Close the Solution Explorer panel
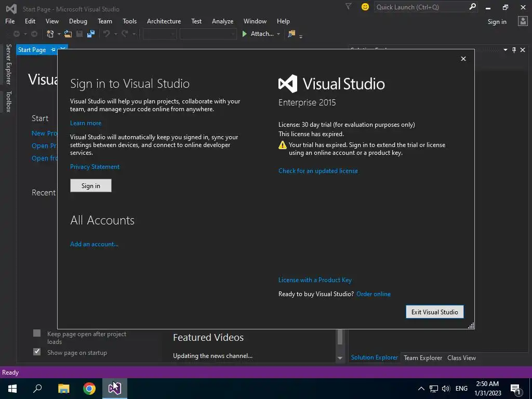The height and width of the screenshot is (399, 532). (523, 50)
